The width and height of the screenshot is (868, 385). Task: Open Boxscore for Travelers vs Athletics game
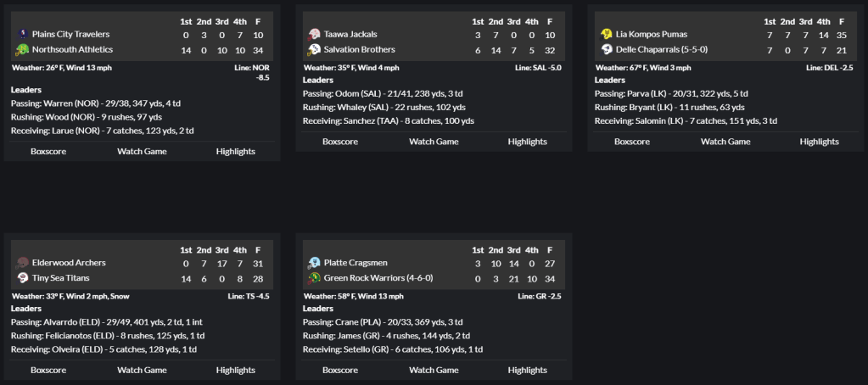[x=48, y=151]
